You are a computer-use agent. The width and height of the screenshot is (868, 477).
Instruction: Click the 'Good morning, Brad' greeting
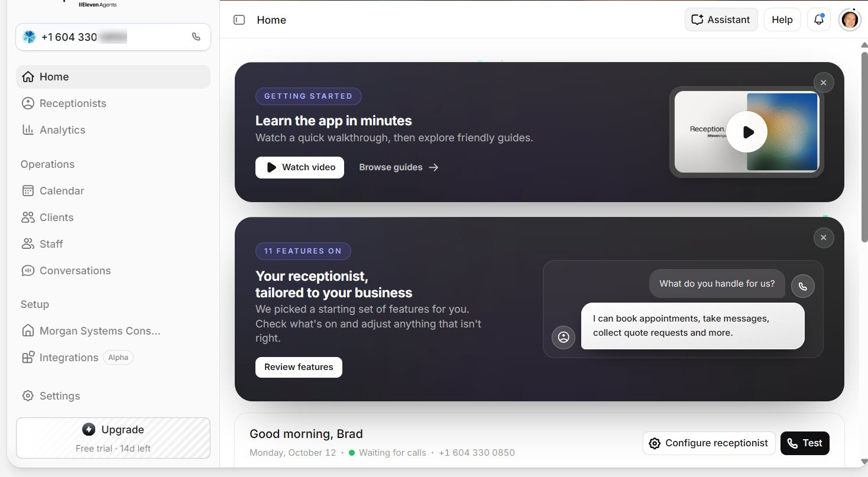[x=306, y=434]
